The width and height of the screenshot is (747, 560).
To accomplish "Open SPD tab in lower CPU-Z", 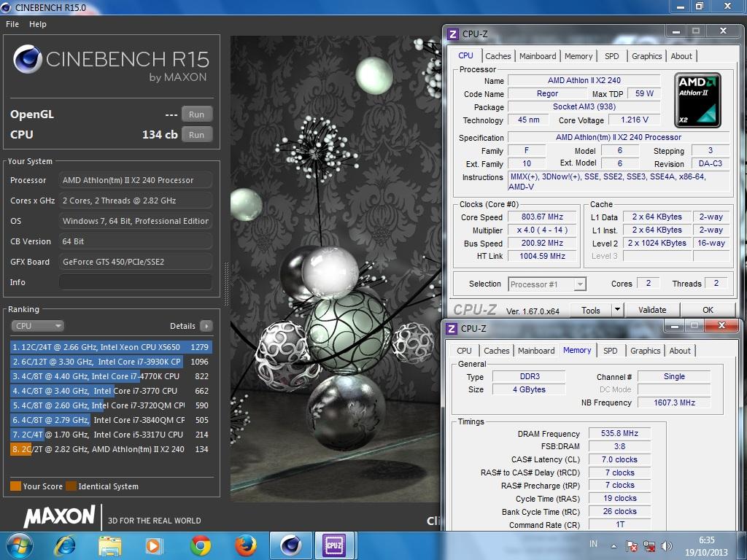I will tap(611, 351).
